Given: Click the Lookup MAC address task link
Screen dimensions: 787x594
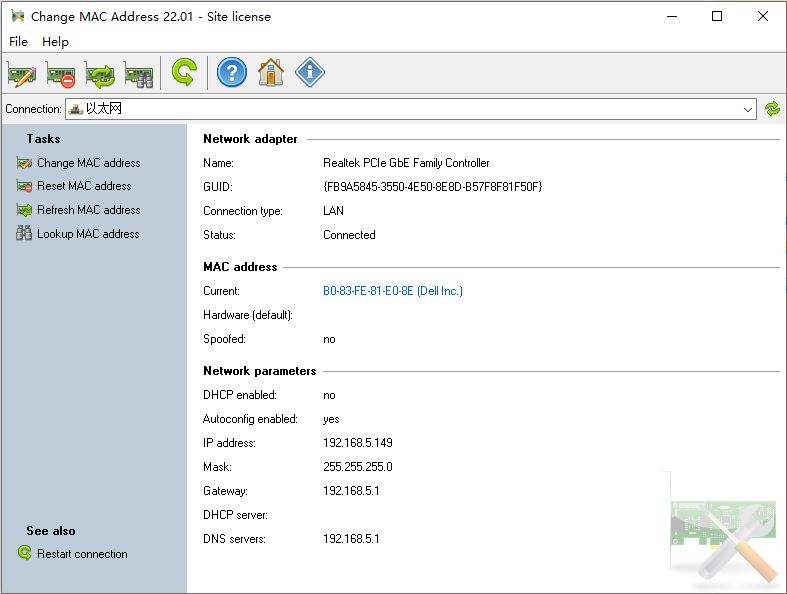Looking at the screenshot, I should [88, 233].
